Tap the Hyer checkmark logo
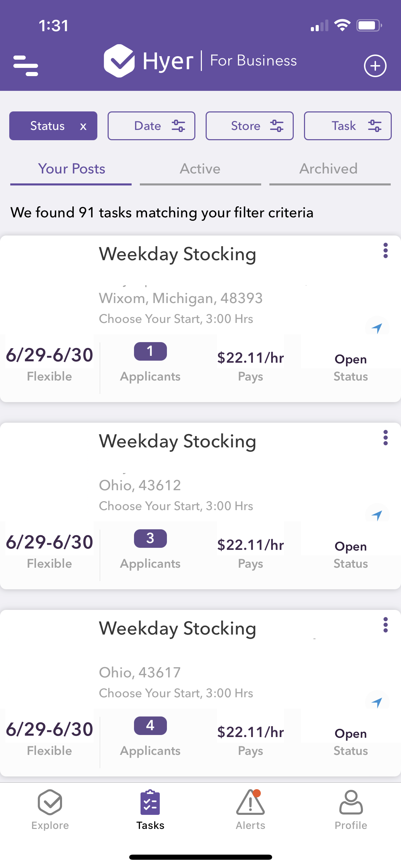The height and width of the screenshot is (868, 401). (x=119, y=61)
